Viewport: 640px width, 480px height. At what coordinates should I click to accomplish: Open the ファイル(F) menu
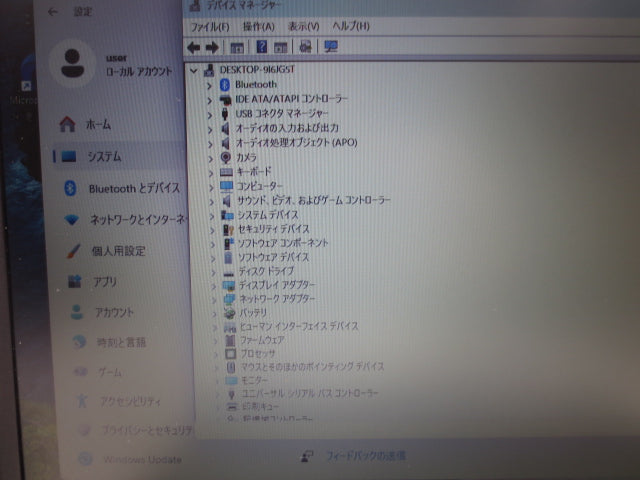210,27
